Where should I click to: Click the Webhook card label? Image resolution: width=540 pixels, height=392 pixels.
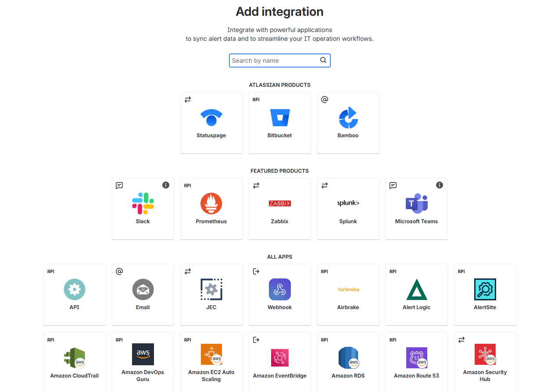(280, 307)
